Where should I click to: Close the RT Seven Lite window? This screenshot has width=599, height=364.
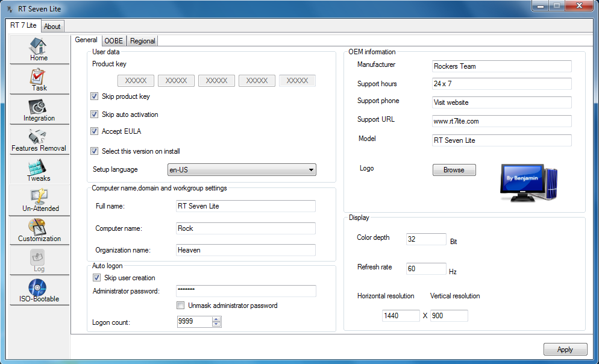tap(579, 6)
